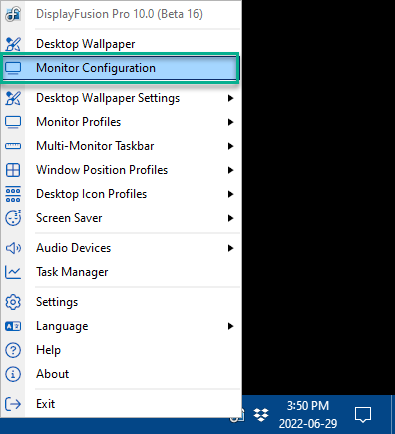The image size is (395, 434).
Task: Click the Desktop Wallpaper Settings label text
Action: pyautogui.click(x=108, y=98)
